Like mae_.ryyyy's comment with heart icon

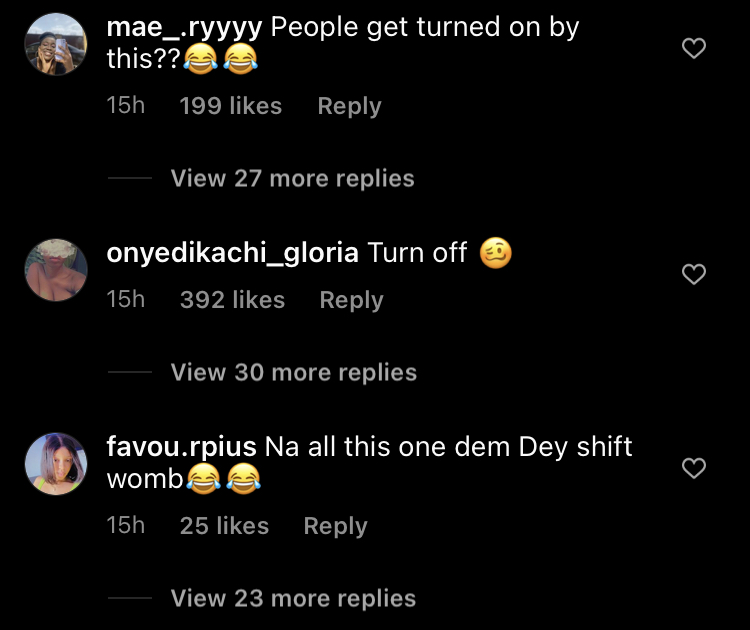click(x=694, y=48)
